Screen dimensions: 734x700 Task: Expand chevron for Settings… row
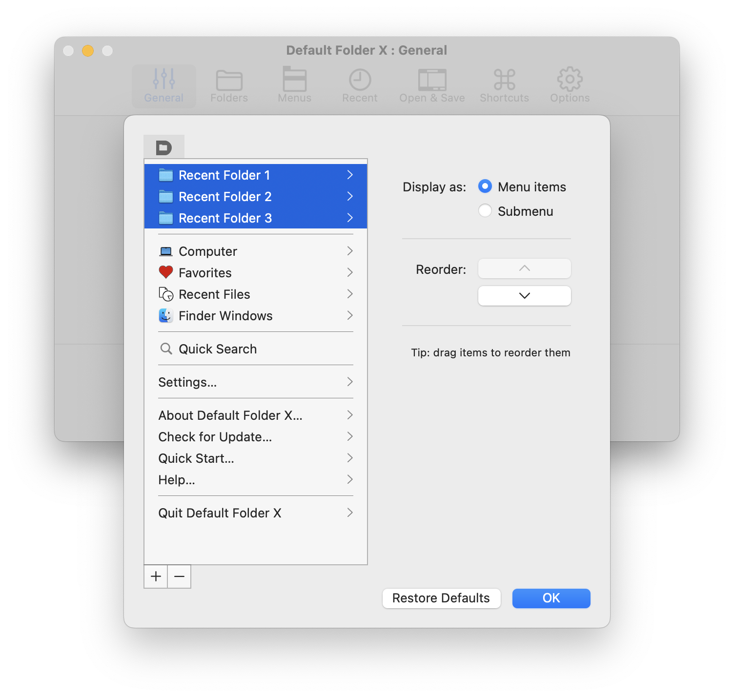click(350, 382)
